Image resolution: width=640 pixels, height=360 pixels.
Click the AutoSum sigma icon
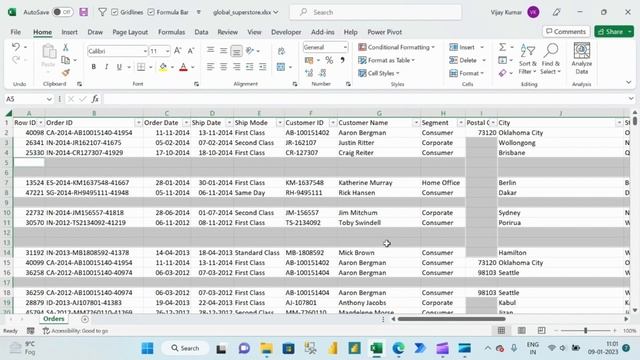tap(502, 47)
